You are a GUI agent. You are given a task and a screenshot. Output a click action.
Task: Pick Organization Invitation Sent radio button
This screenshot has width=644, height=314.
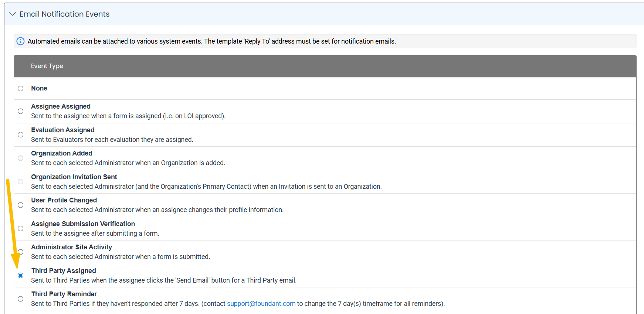click(x=21, y=182)
